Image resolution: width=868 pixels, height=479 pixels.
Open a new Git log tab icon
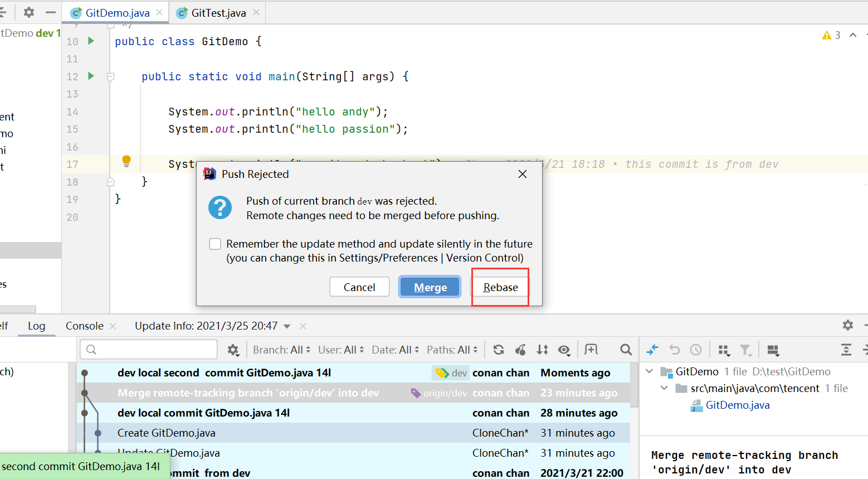point(591,350)
